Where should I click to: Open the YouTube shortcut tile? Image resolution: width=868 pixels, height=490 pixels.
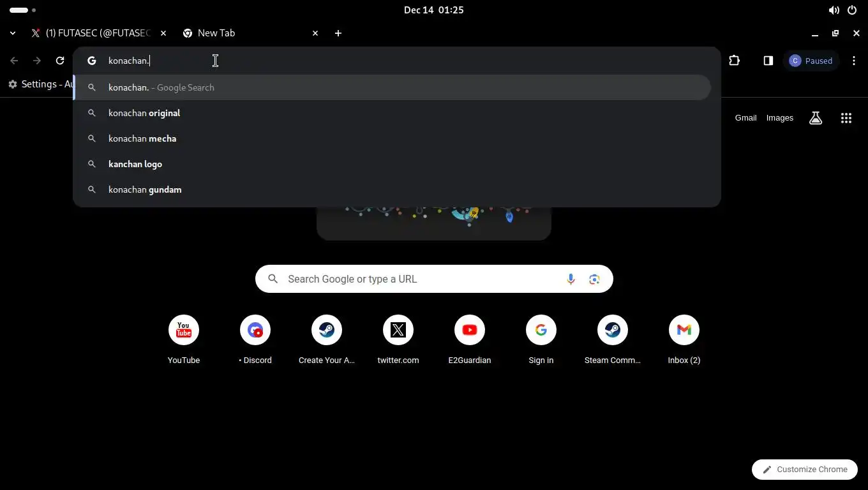point(184,340)
